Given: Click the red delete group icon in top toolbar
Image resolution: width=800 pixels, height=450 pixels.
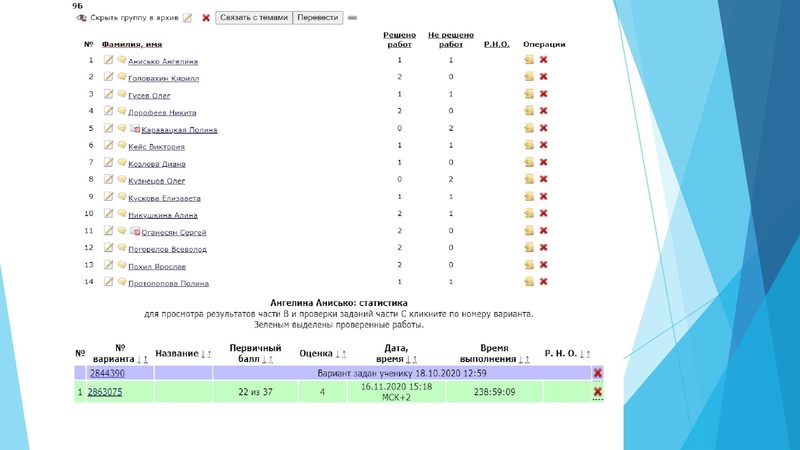Looking at the screenshot, I should (x=206, y=18).
